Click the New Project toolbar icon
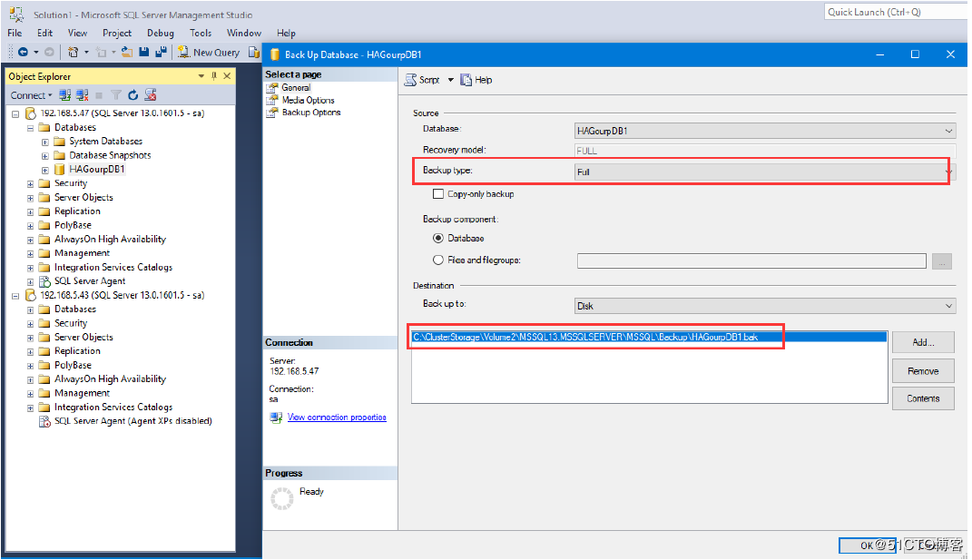Viewport: 972px width, 560px height. coord(74,52)
